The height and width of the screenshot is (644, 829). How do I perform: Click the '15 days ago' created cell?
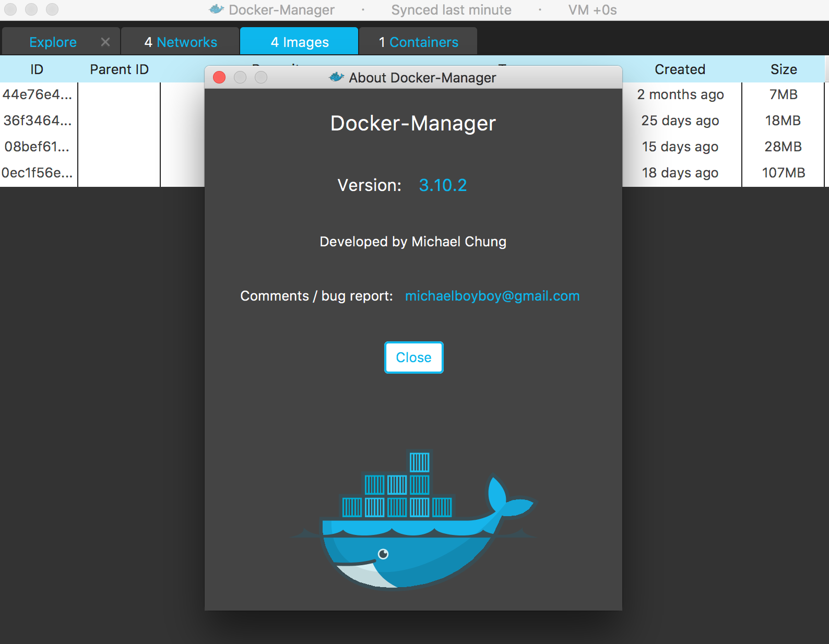tap(680, 147)
